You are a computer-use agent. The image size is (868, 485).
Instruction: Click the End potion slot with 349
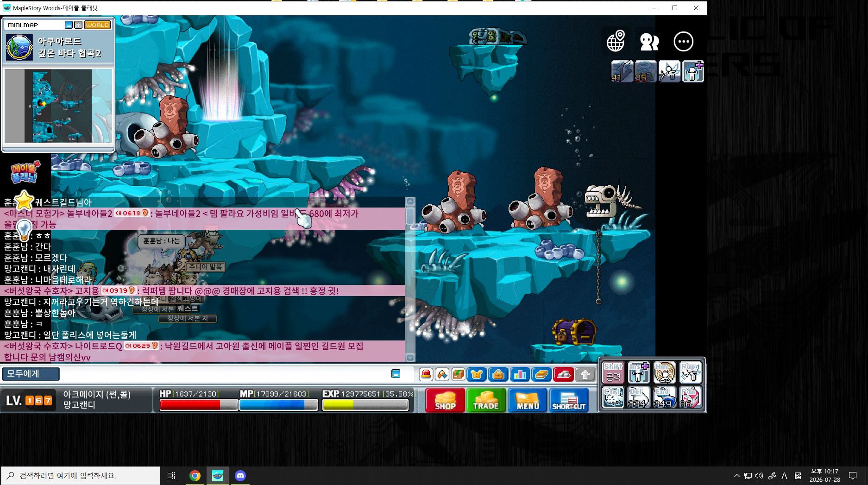[x=664, y=397]
